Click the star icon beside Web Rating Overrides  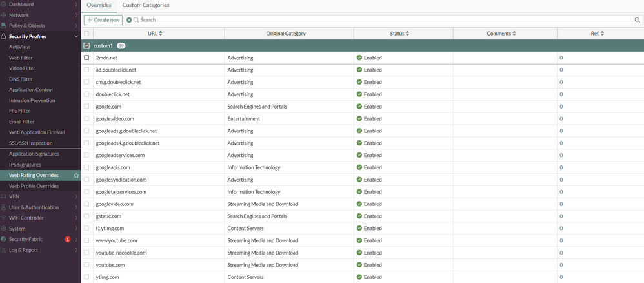click(x=76, y=176)
